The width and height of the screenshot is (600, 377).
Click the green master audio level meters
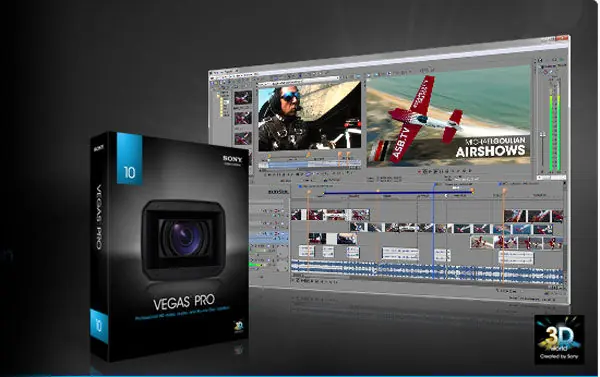pos(554,132)
